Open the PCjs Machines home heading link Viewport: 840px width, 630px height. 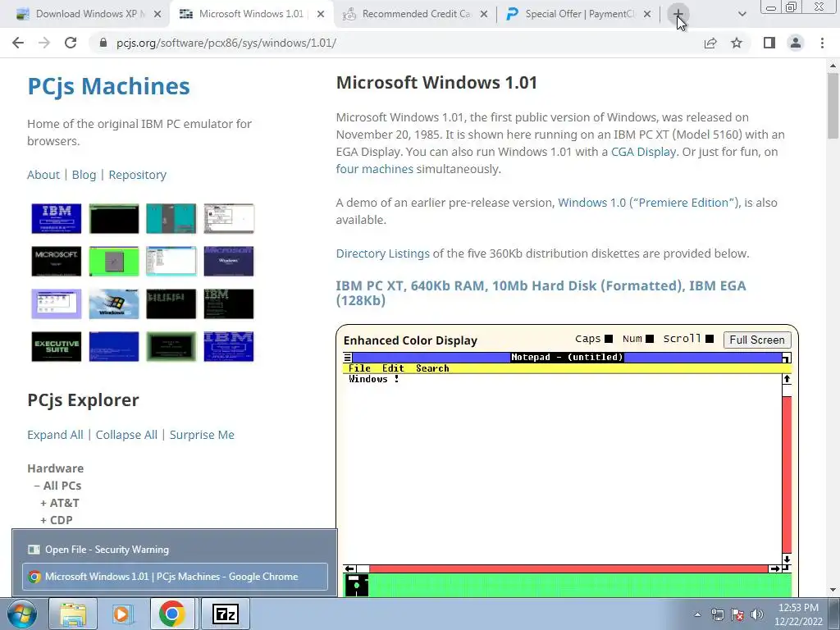click(x=108, y=86)
